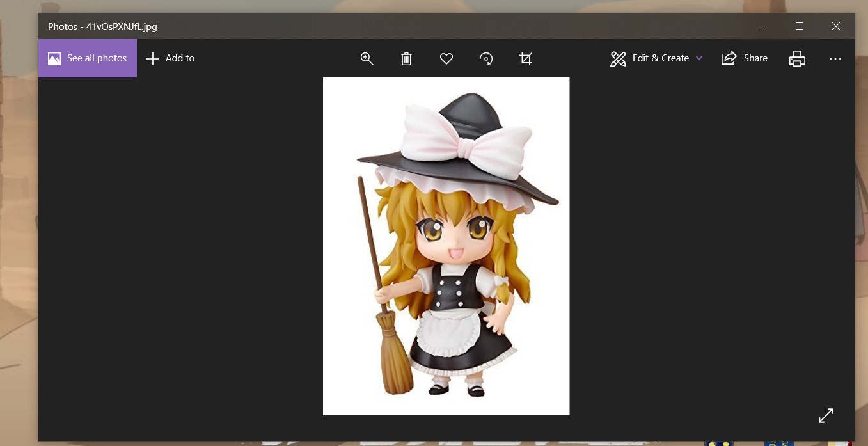Go back via See all photos
The height and width of the screenshot is (446, 868).
[88, 58]
